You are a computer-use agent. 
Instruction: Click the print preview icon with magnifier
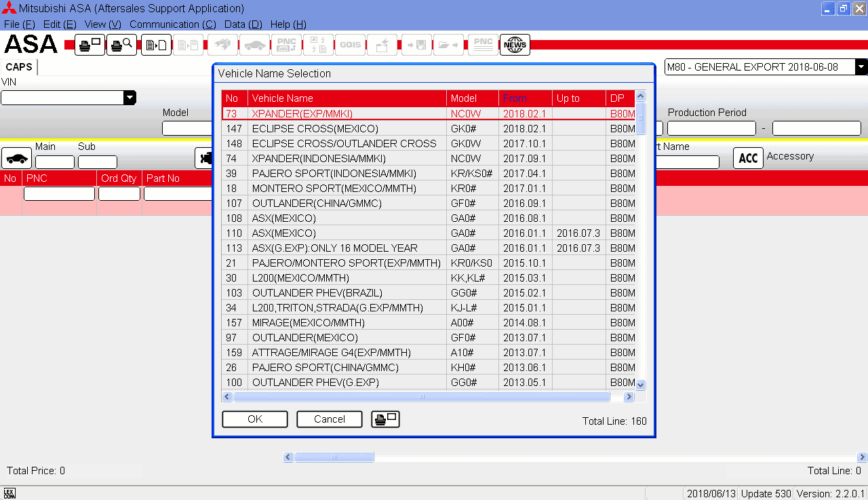[122, 45]
